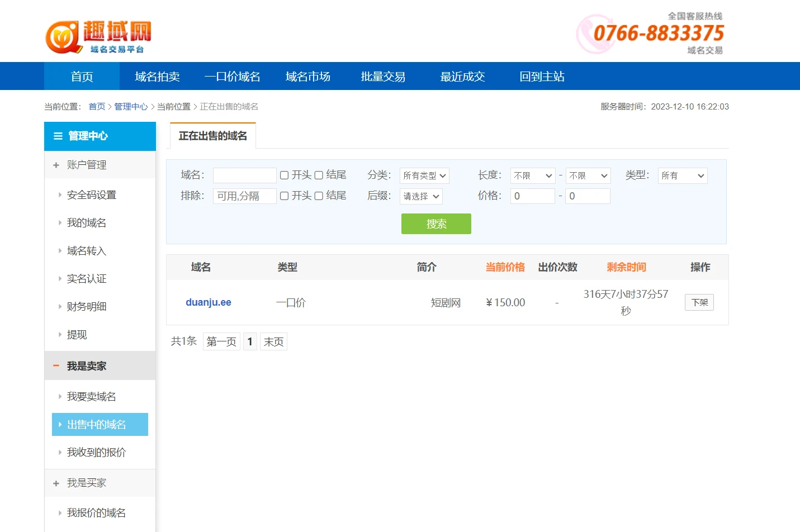Select 我的域名 in the sidebar
Viewport: 800px width, 532px height.
click(x=87, y=223)
